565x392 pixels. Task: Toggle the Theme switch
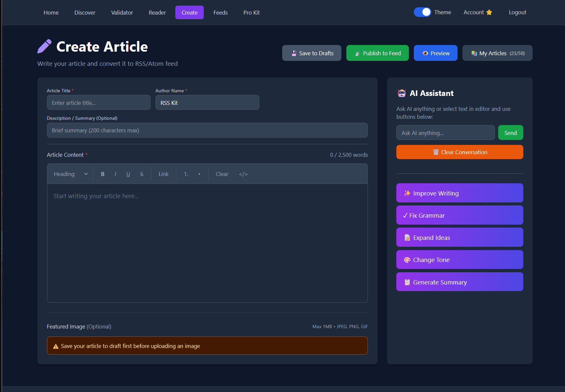click(422, 12)
